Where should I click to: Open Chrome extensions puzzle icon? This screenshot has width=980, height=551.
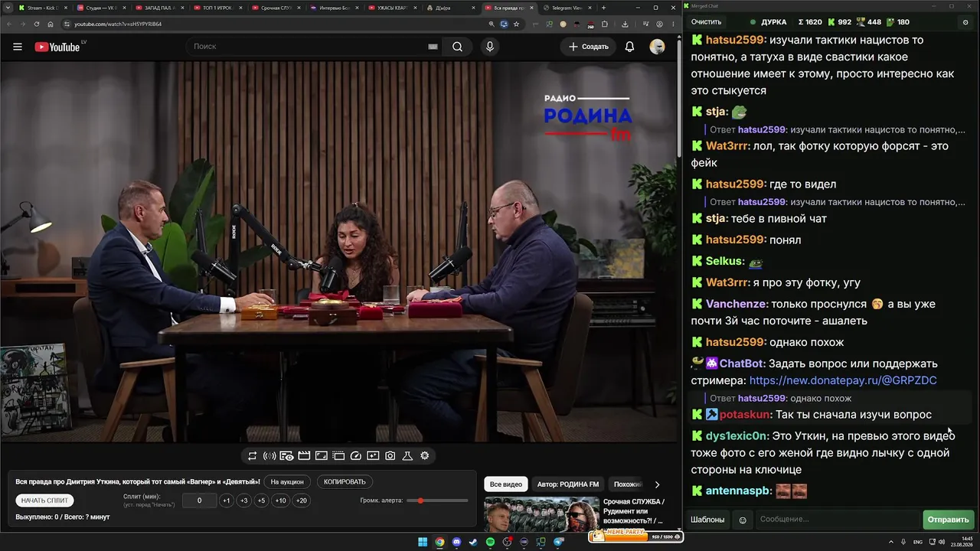(605, 24)
